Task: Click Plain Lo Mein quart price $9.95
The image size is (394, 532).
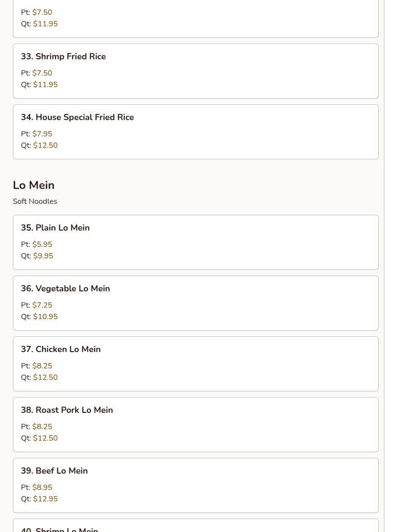Action: (43, 256)
